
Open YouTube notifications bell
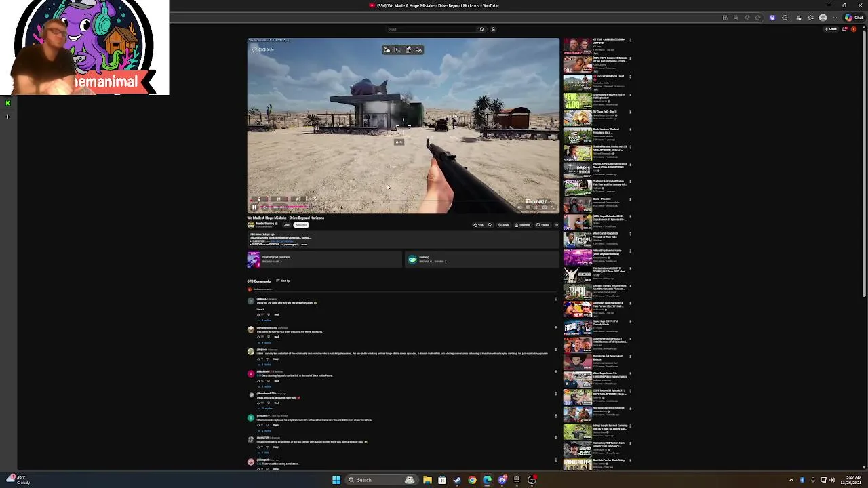845,29
